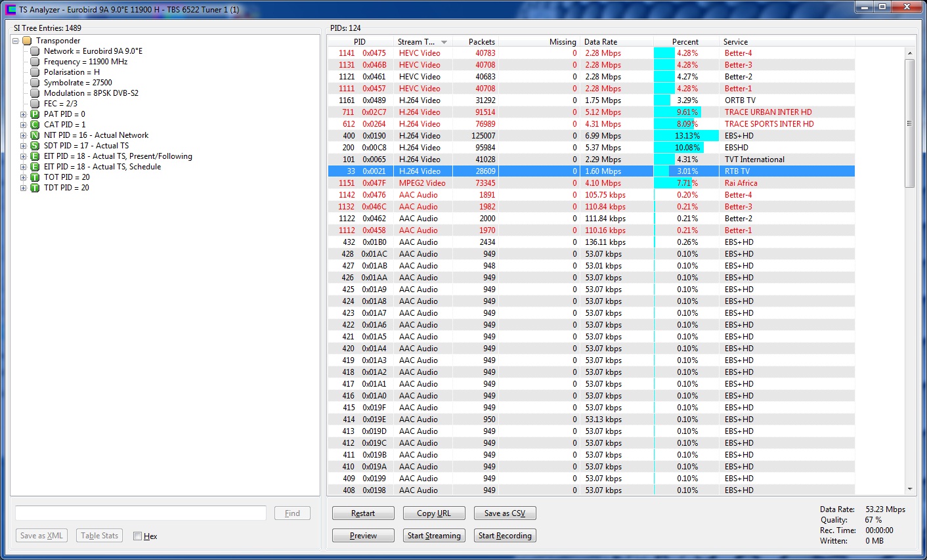The width and height of the screenshot is (927, 560).
Task: Click the Copy URL button
Action: click(x=434, y=513)
